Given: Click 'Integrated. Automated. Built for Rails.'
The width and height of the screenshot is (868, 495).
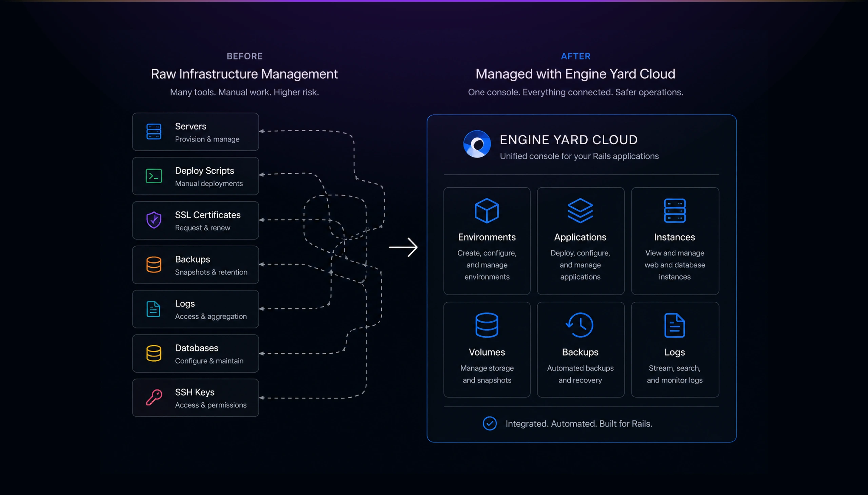Looking at the screenshot, I should 579,424.
